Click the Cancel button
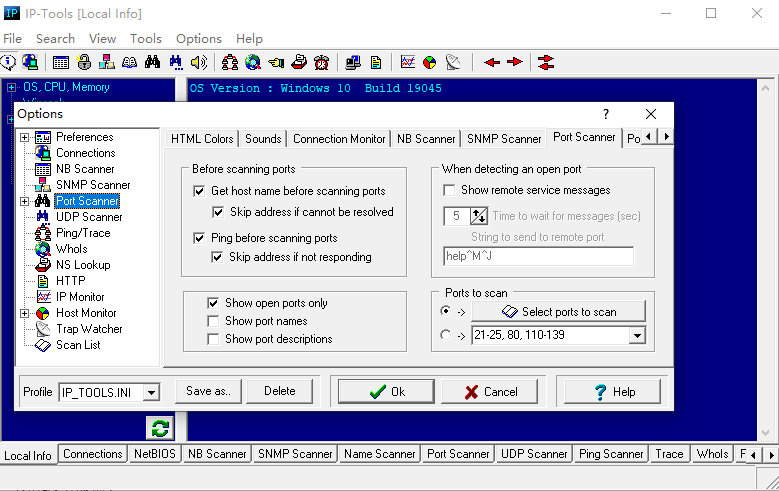The width and height of the screenshot is (779, 491). pos(489,392)
